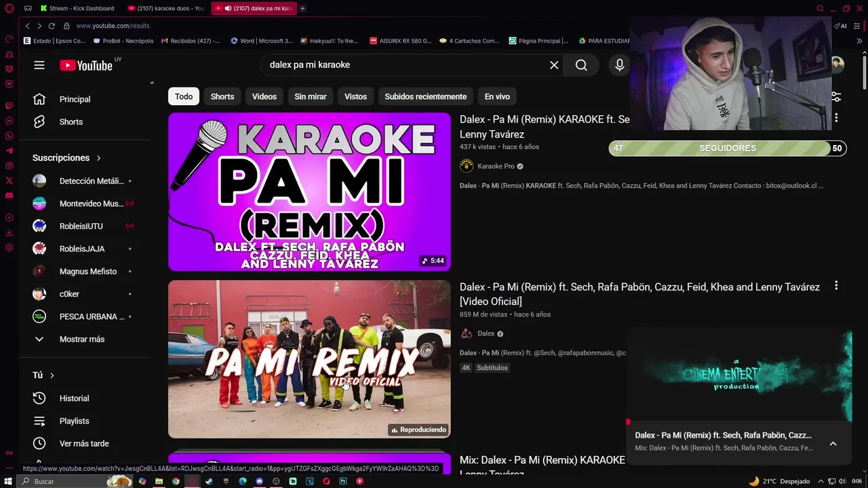The height and width of the screenshot is (488, 868).
Task: Open Playlists in the sidebar
Action: click(74, 421)
